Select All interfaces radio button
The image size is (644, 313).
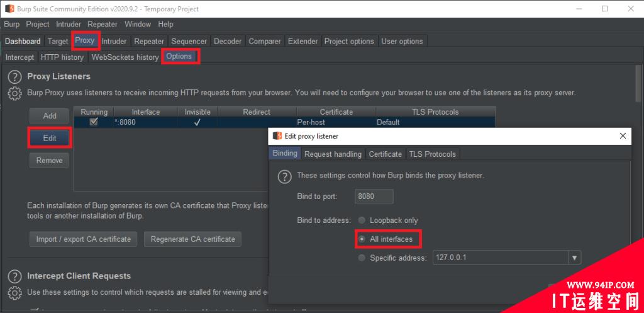click(x=362, y=239)
